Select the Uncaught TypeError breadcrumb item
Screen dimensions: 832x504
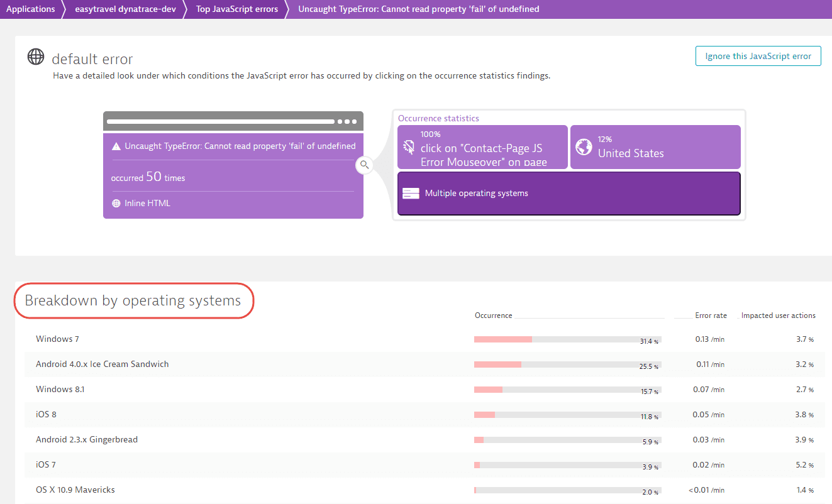[419, 9]
